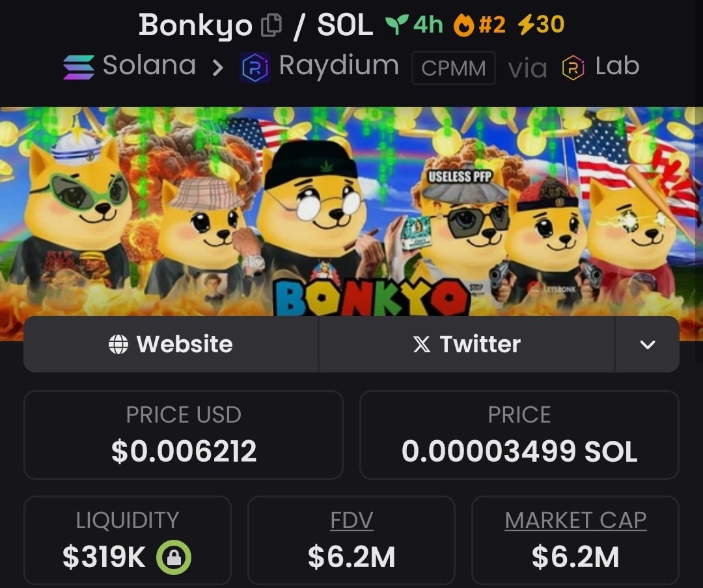Click the X logo icon

tap(421, 344)
